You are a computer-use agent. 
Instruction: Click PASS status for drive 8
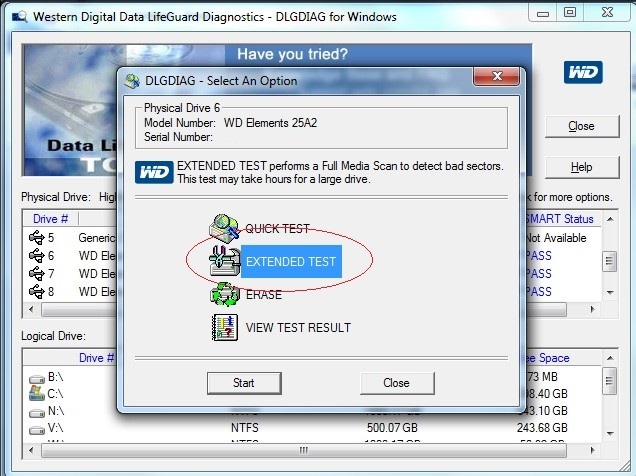click(539, 292)
